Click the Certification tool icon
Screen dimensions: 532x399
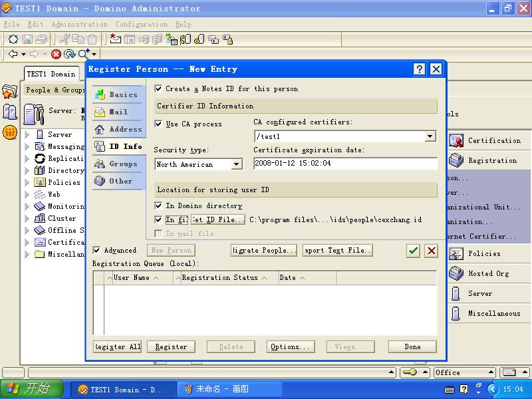tap(456, 141)
